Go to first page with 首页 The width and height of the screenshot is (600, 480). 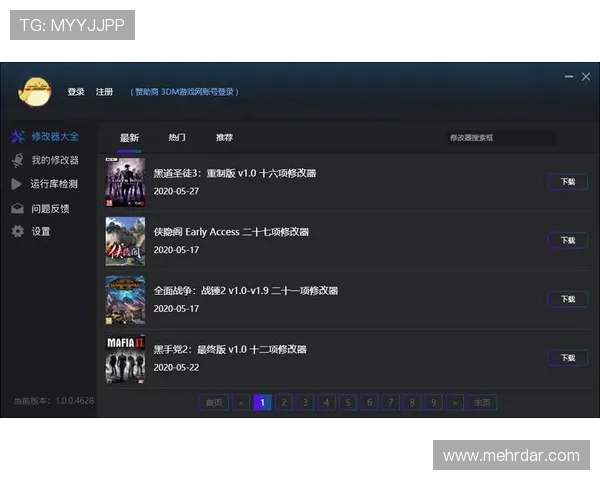point(214,403)
